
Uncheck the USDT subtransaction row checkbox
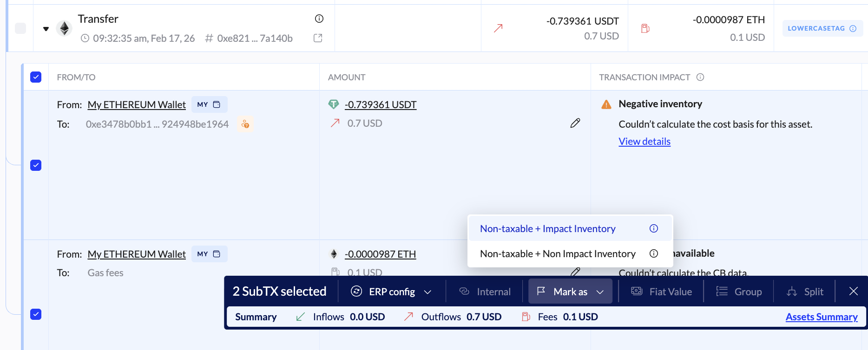point(36,165)
